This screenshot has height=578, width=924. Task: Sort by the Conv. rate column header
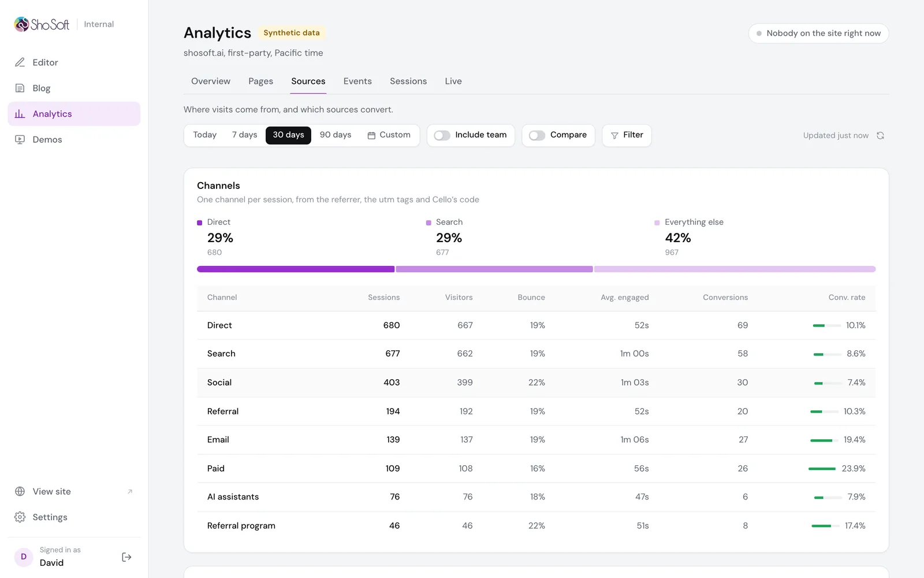pos(847,297)
